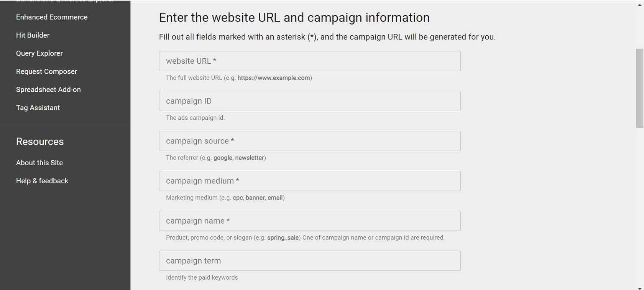Viewport: 644px width, 290px height.
Task: Click the campaign source input field
Action: [310, 141]
